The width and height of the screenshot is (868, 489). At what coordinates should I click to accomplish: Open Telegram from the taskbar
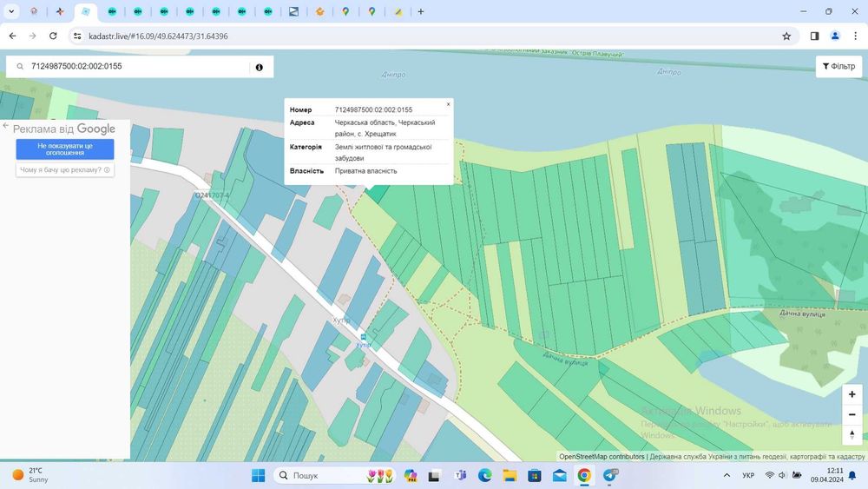pos(610,475)
